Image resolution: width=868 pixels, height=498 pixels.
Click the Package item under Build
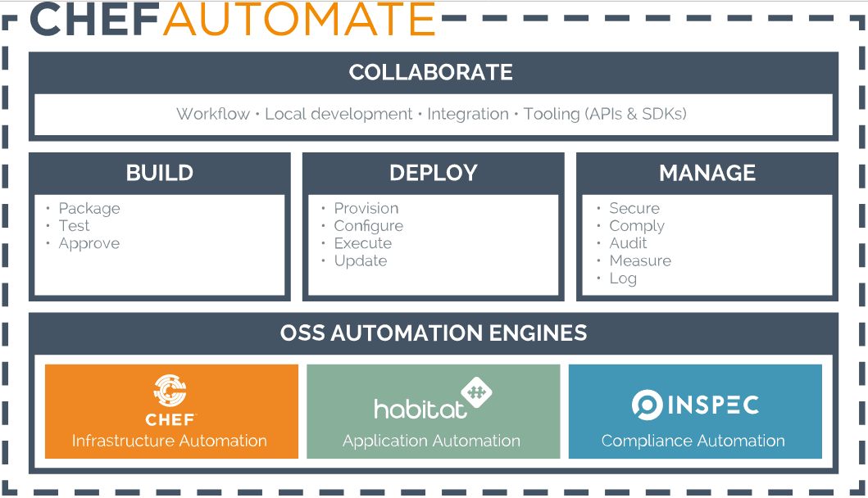[89, 208]
